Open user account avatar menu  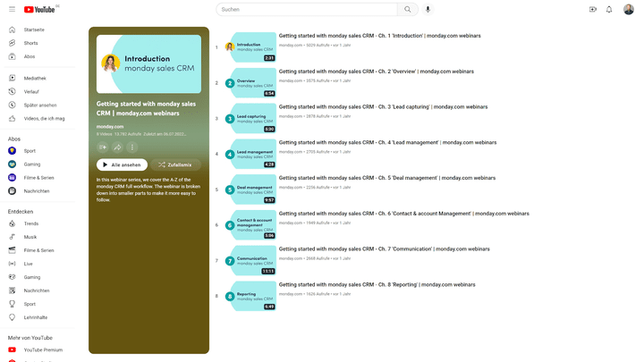(x=629, y=9)
